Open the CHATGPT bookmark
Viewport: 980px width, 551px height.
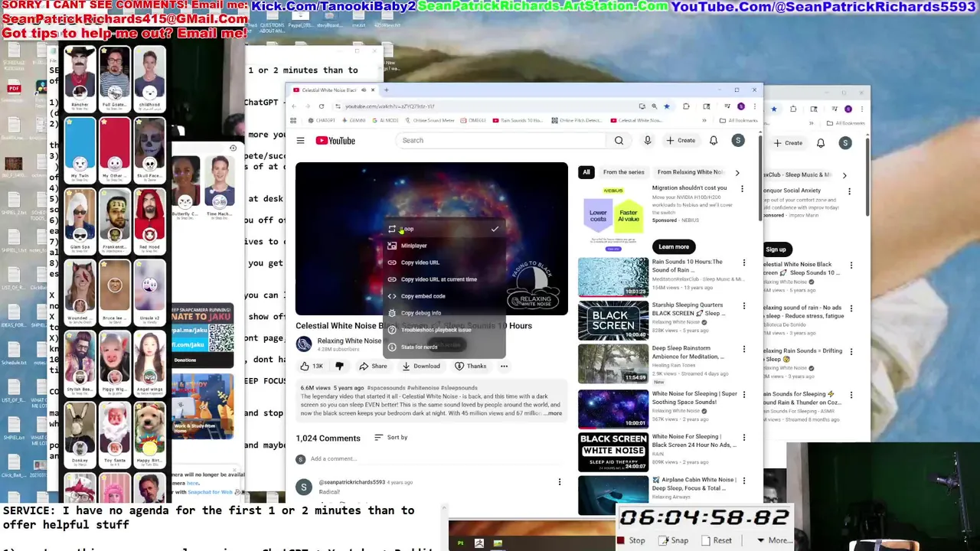pyautogui.click(x=322, y=120)
